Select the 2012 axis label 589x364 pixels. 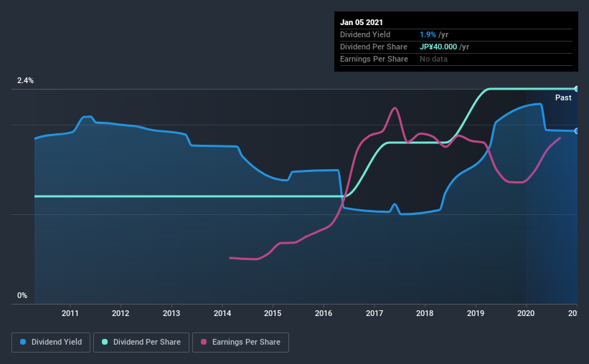(x=121, y=313)
